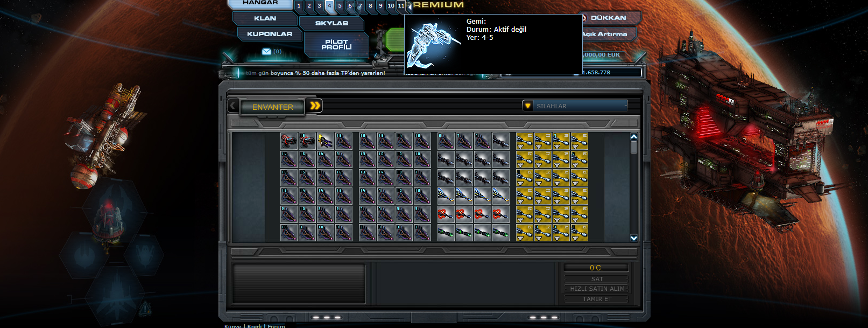
Task: Click the 1.658.778 balance value
Action: point(596,72)
